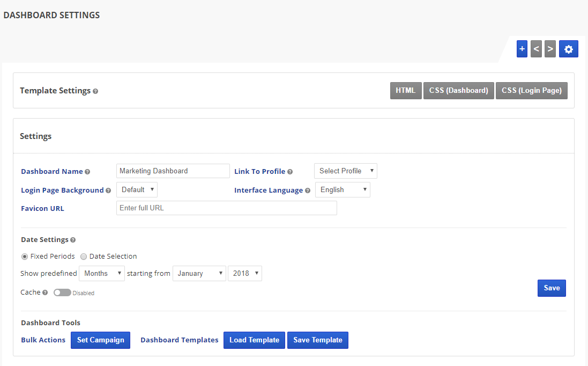Select the Date Selection radio button
This screenshot has height=366, width=588.
point(84,257)
